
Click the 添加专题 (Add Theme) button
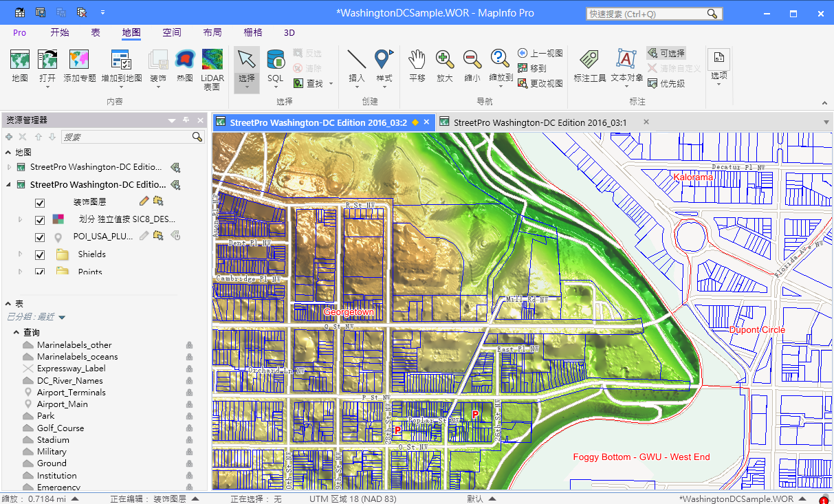coord(80,66)
